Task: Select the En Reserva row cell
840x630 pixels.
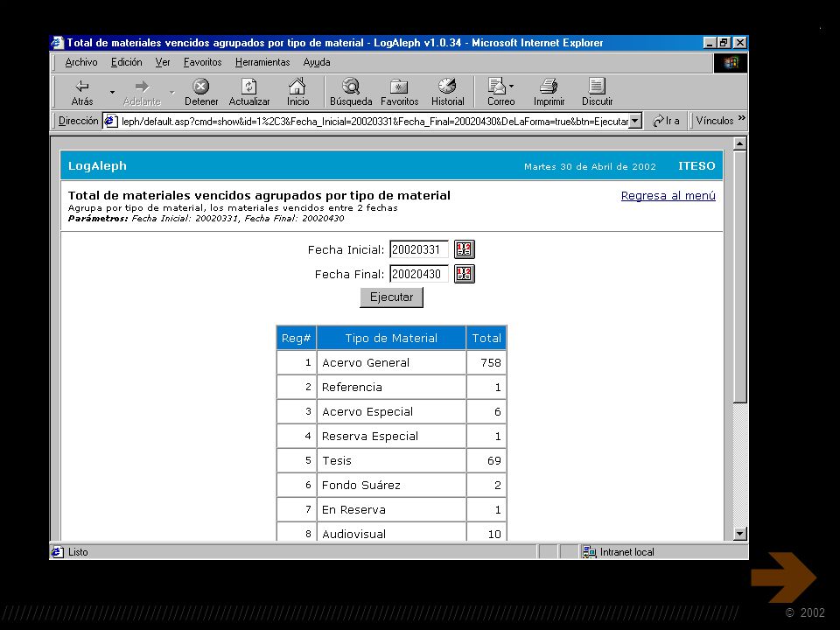Action: coord(391,509)
